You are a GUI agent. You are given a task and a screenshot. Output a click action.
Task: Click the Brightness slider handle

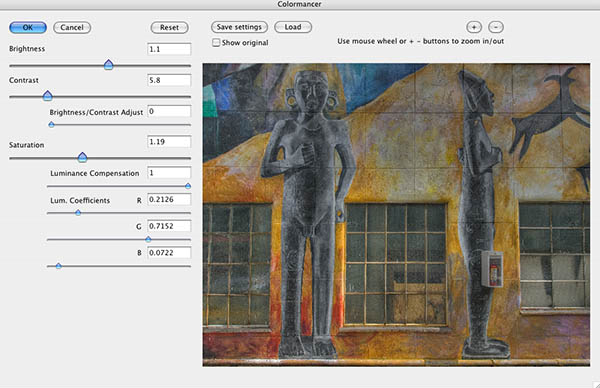point(109,64)
